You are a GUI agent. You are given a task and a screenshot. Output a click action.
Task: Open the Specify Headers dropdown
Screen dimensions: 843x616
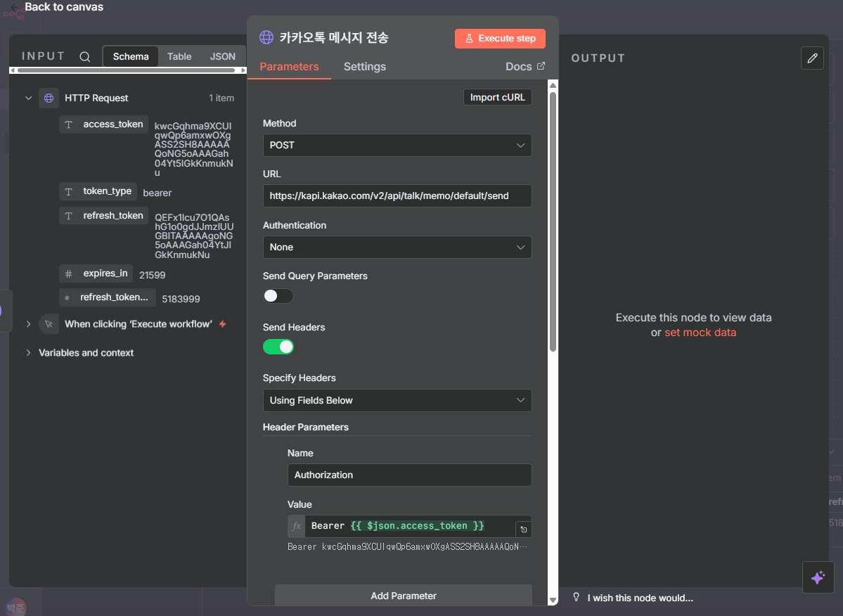[397, 401]
